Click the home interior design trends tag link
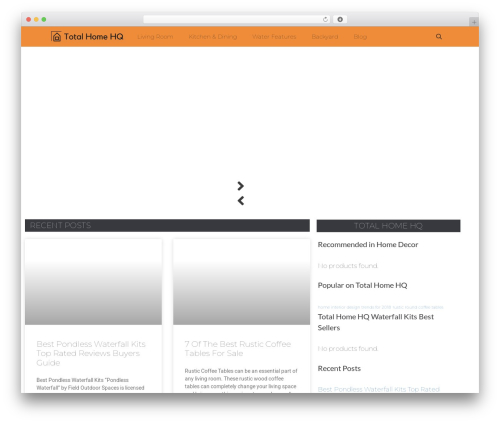Image resolution: width=500 pixels, height=423 pixels. (x=354, y=307)
